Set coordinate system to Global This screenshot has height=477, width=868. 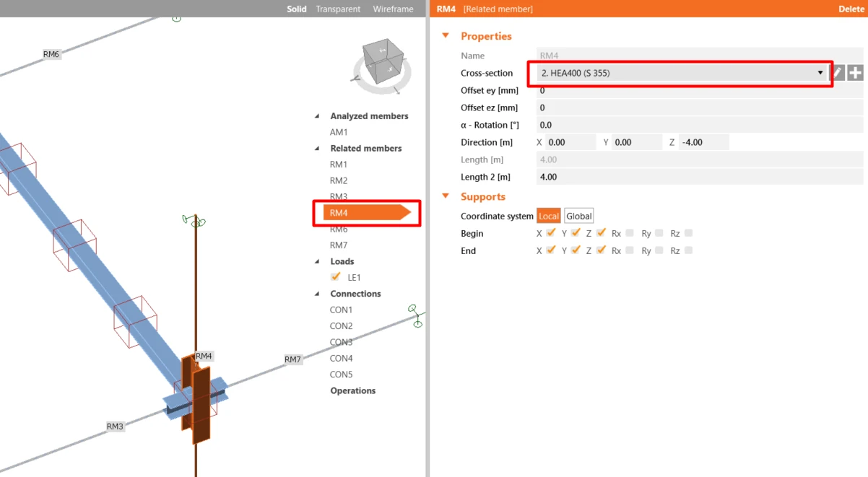[x=579, y=216]
